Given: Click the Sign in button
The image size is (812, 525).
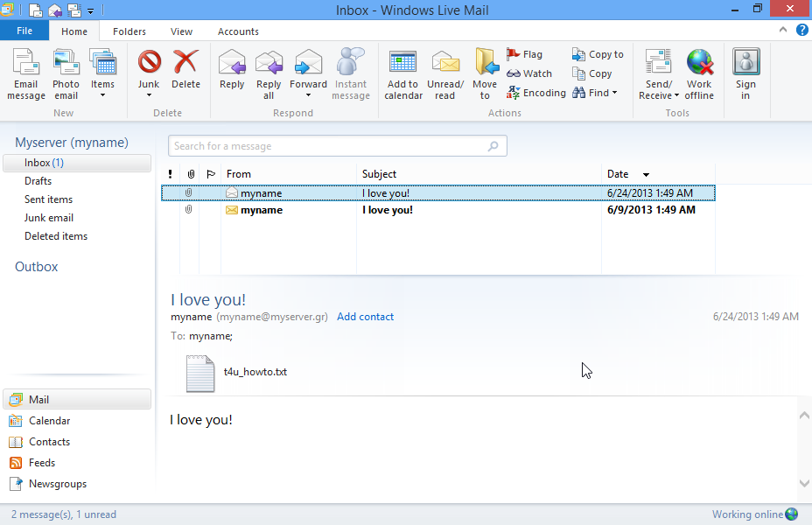Looking at the screenshot, I should point(745,74).
